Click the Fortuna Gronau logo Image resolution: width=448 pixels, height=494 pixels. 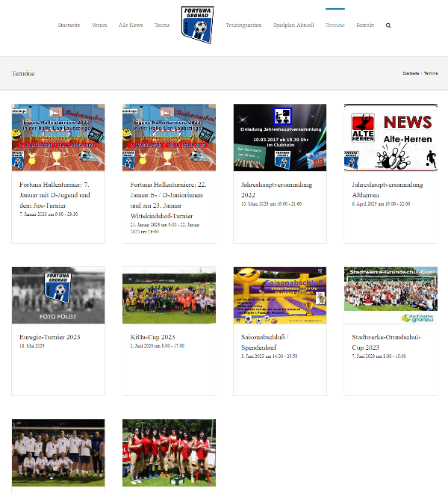197,25
